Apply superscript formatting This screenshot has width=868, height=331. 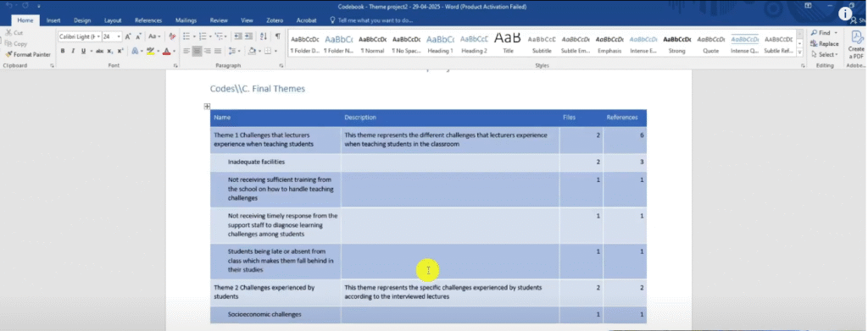pos(120,51)
